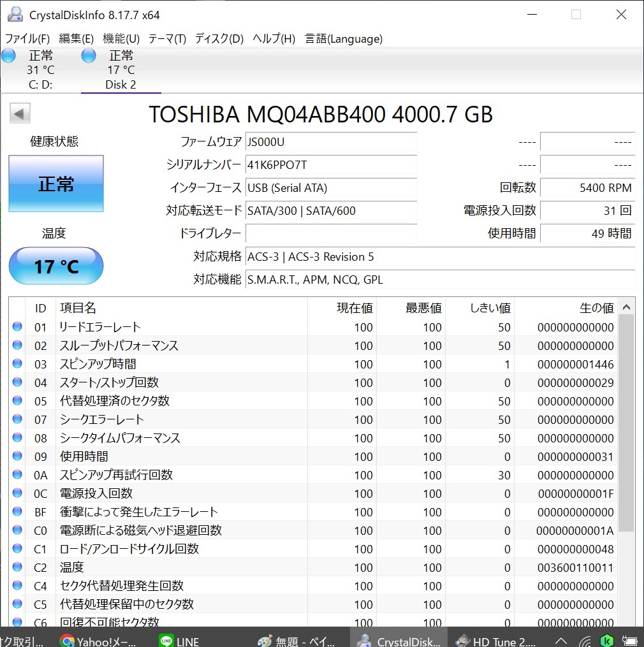
Task: Click the power-on count field 31 回
Action: pos(587,211)
